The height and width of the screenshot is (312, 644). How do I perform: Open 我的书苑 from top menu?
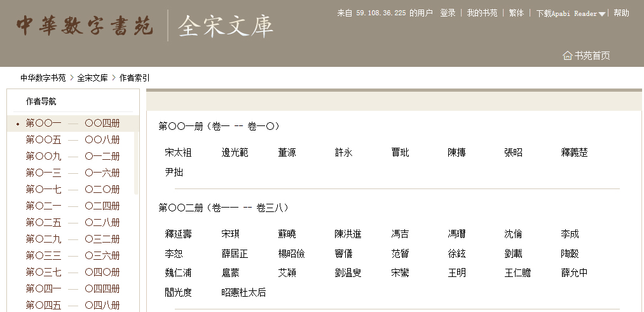482,13
